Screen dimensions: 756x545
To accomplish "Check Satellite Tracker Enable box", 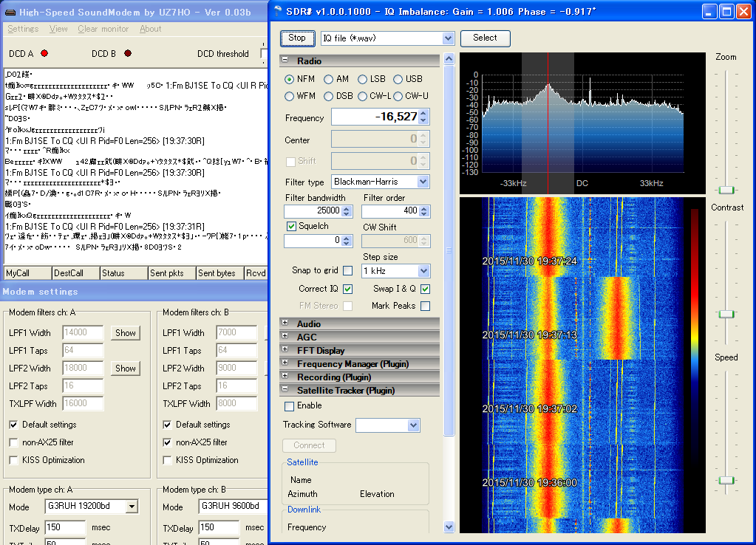I will (289, 406).
